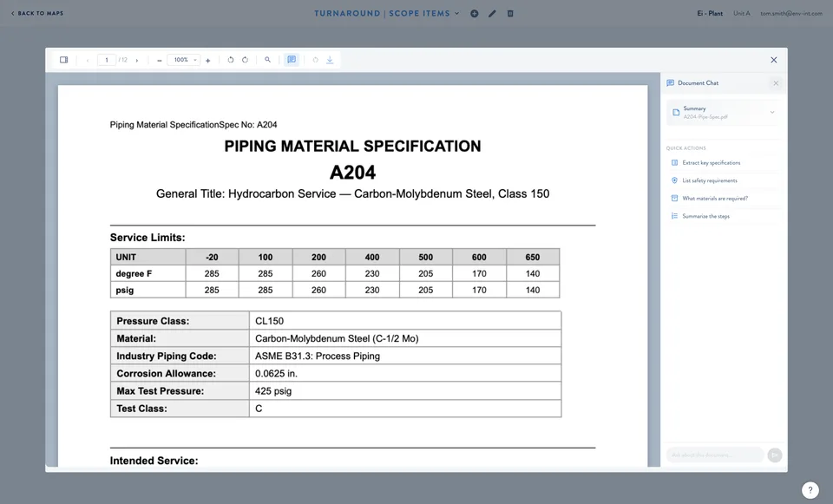Viewport: 833px width, 504px height.
Task: Click the Corrosion Allowance value 0.0625 in.
Action: pyautogui.click(x=276, y=373)
